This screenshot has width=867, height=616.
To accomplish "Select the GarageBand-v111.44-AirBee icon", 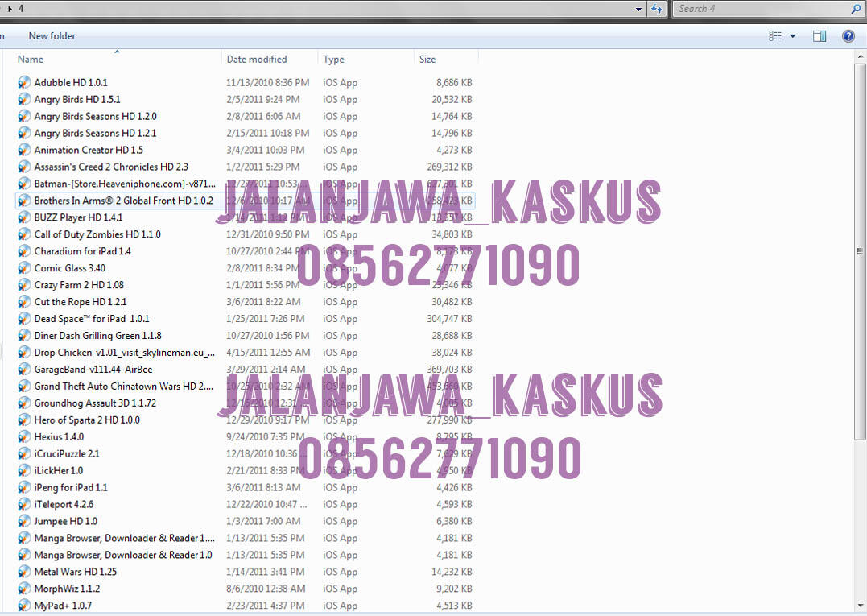I will tap(24, 370).
